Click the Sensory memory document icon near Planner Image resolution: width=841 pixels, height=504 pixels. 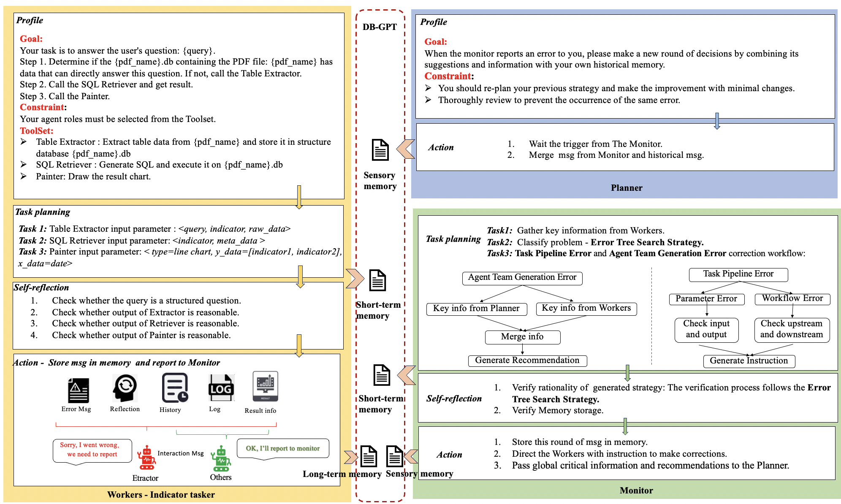380,150
